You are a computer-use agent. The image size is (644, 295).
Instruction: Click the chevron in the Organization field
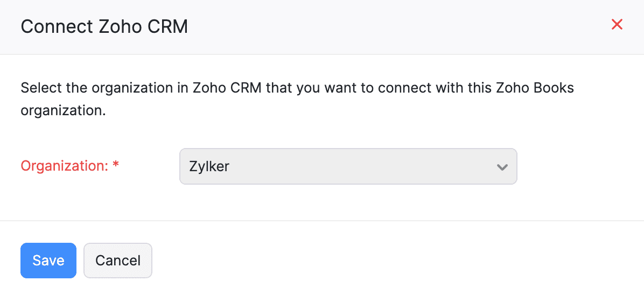coord(502,167)
